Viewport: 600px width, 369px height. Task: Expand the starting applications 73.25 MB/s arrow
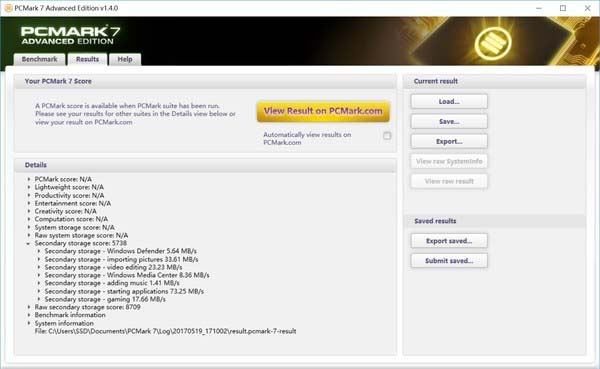pyautogui.click(x=39, y=291)
